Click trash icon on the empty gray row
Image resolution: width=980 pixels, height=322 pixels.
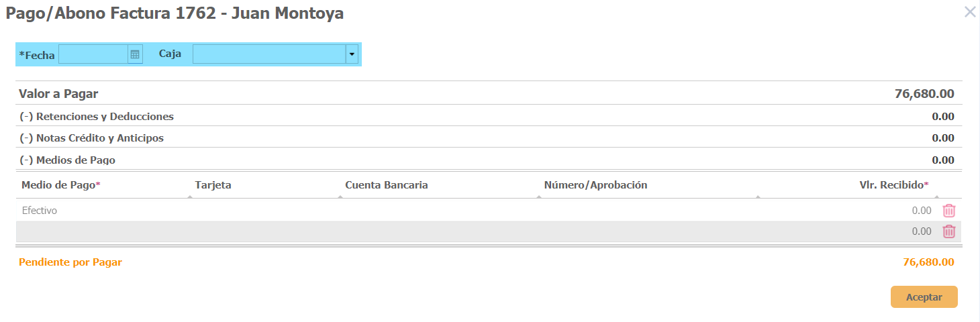(x=948, y=231)
